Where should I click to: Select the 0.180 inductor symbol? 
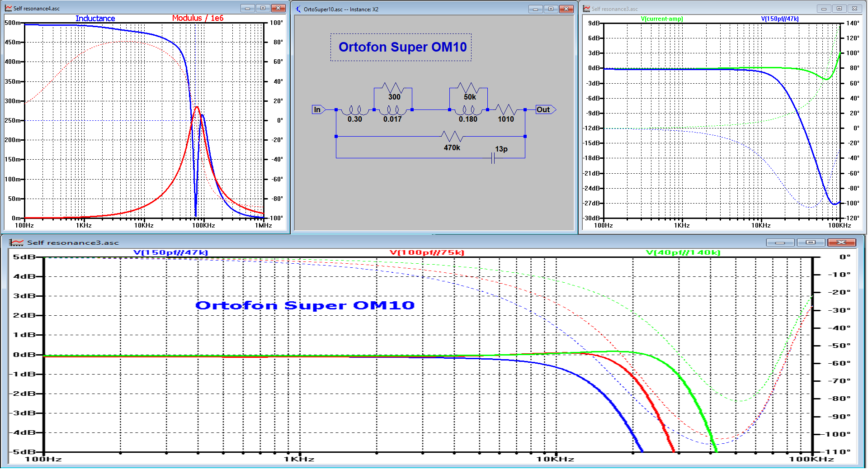tap(468, 110)
